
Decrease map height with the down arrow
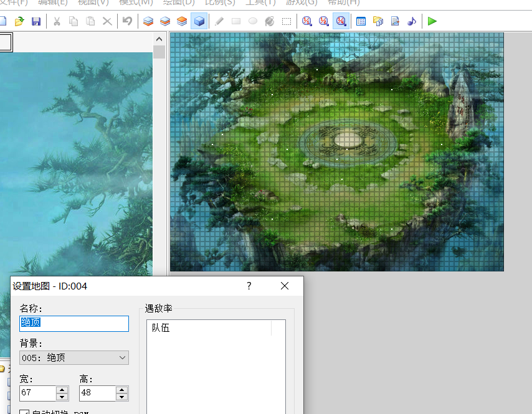[x=122, y=397]
